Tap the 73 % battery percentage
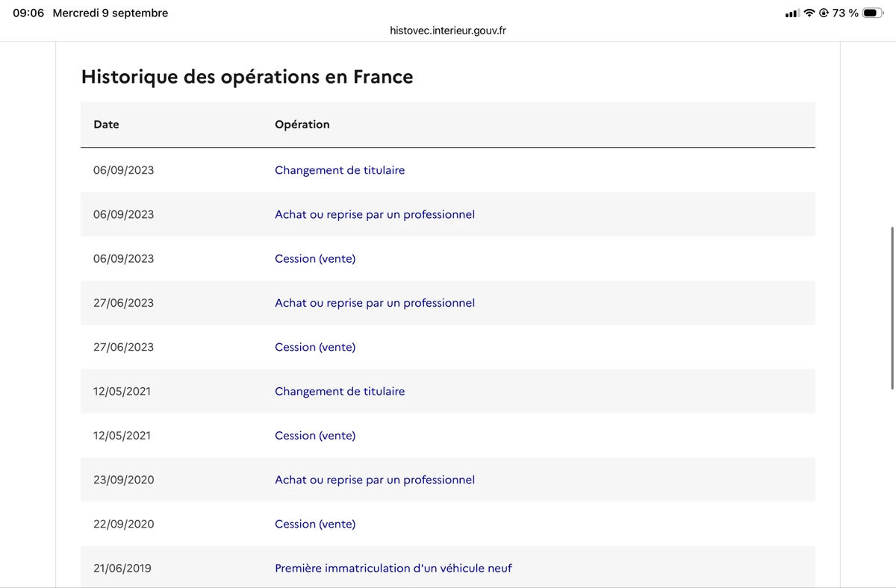 [845, 13]
